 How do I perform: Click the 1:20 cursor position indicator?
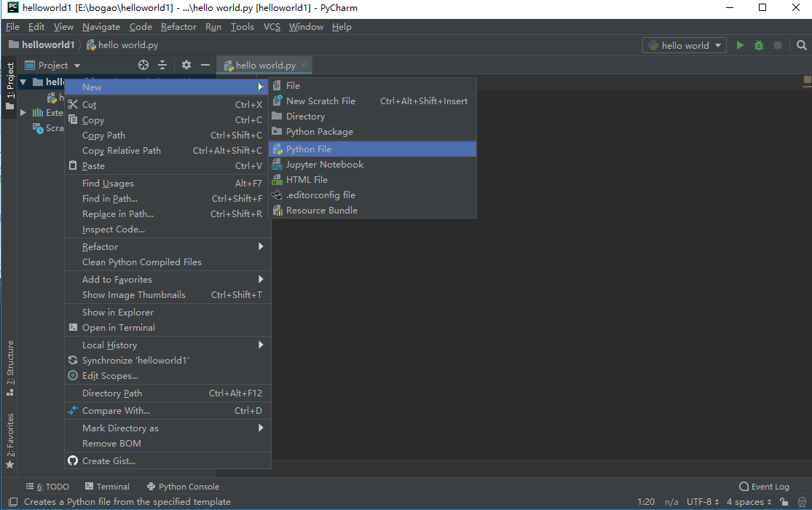pyautogui.click(x=646, y=502)
